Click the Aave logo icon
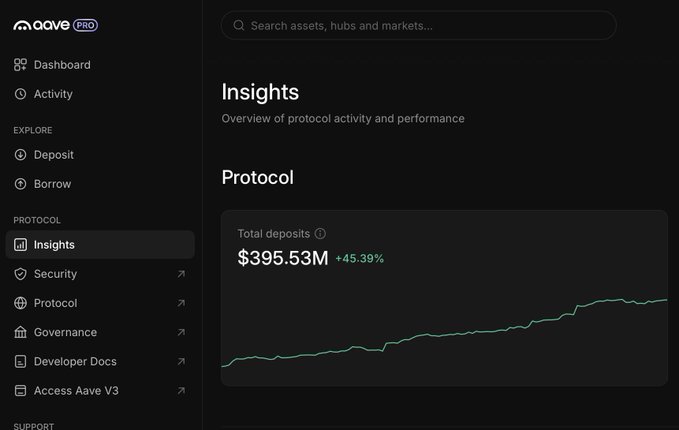Image resolution: width=679 pixels, height=430 pixels. click(22, 26)
